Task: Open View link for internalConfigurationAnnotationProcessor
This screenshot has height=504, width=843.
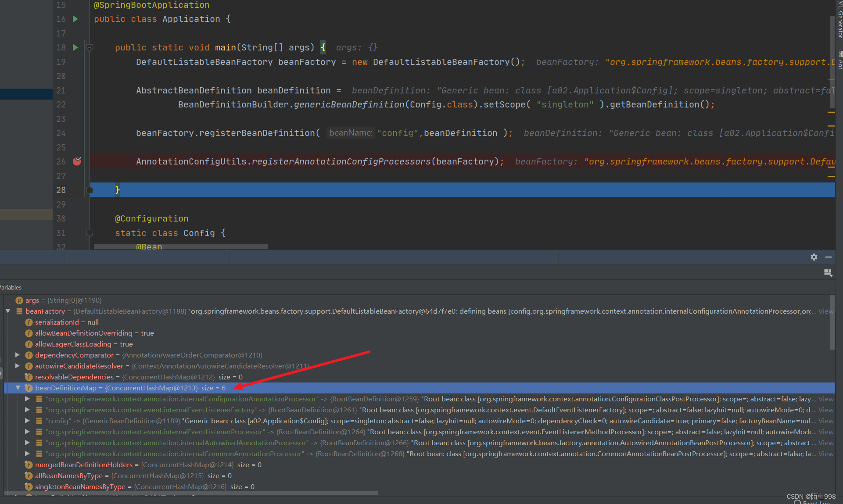Action: click(825, 399)
